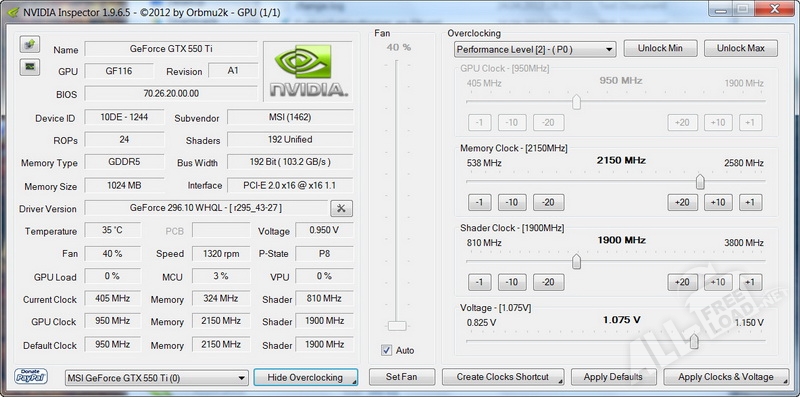Click Apply Defaults button

[x=613, y=377]
